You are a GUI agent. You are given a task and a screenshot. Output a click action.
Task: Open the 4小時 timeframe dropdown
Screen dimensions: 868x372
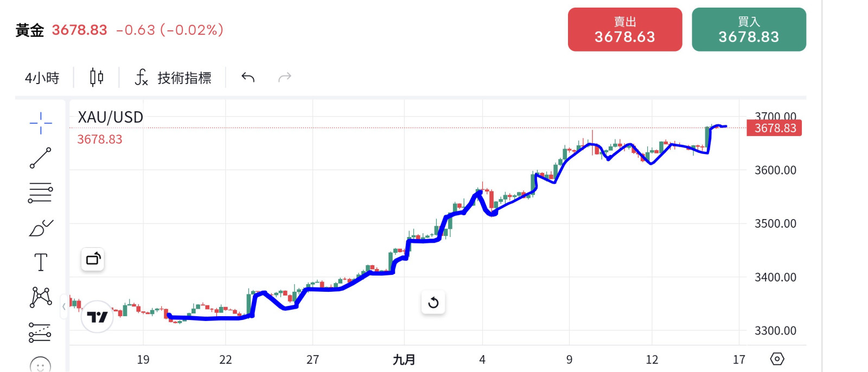point(42,78)
